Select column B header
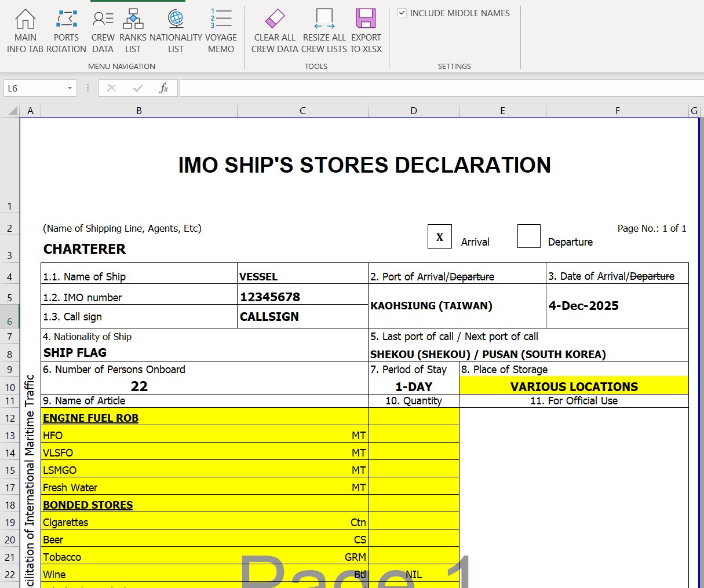The height and width of the screenshot is (588, 704). pos(139,111)
